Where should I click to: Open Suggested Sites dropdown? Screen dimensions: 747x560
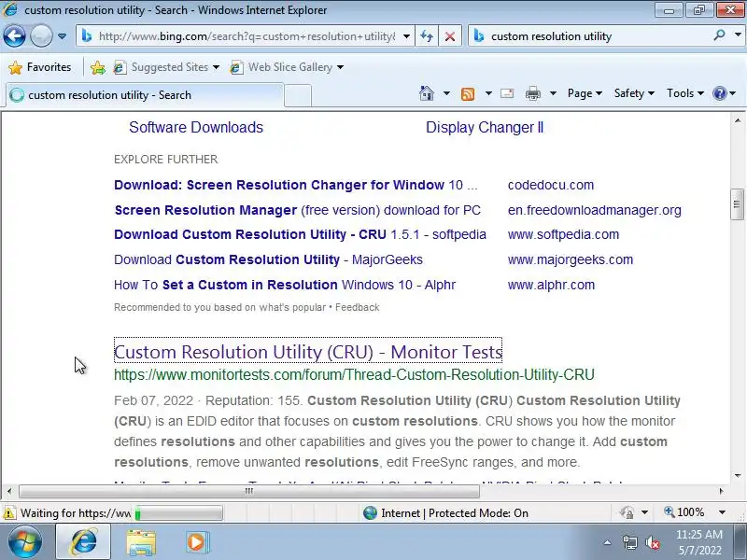[167, 67]
